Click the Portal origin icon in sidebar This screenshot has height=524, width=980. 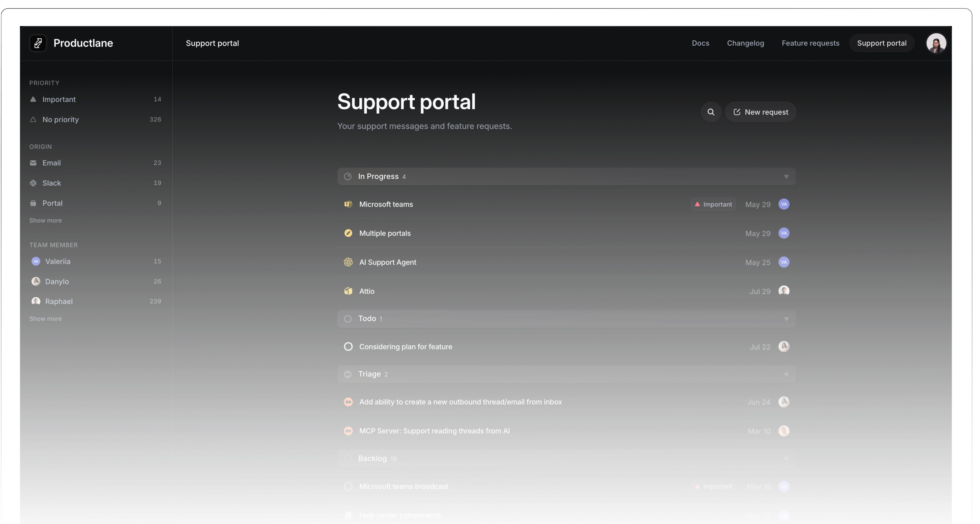tap(33, 203)
